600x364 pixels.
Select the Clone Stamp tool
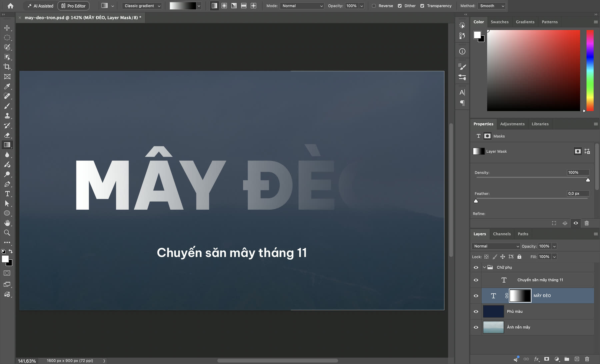(7, 116)
